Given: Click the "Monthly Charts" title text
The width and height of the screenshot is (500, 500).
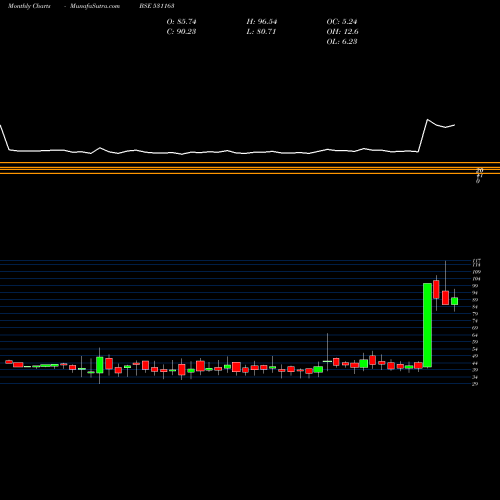Looking at the screenshot, I should [29, 6].
